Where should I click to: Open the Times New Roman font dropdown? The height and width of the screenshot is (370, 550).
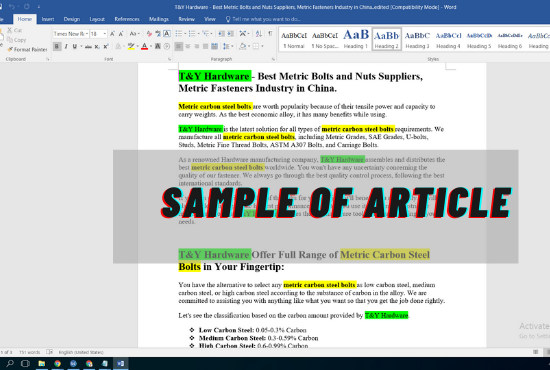coord(87,34)
